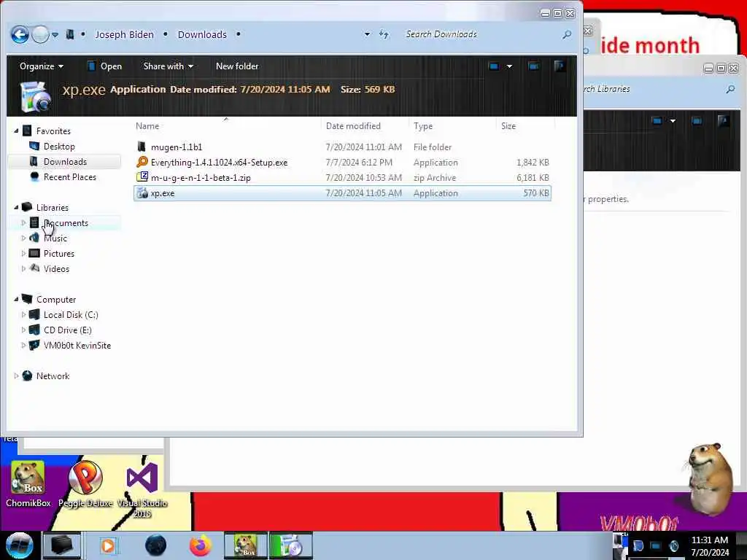Click the Forward navigation arrow
Viewport: 747px width, 560px height.
click(x=41, y=34)
